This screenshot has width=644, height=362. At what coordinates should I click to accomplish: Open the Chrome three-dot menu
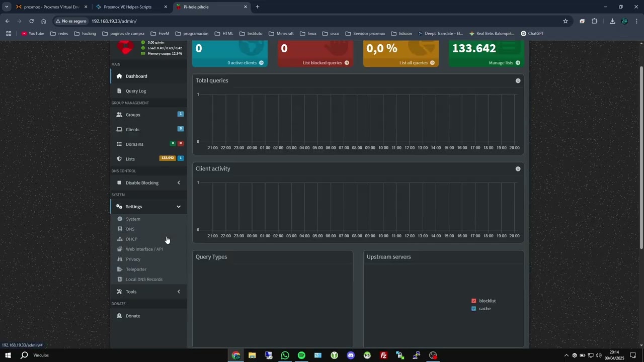[x=637, y=21]
